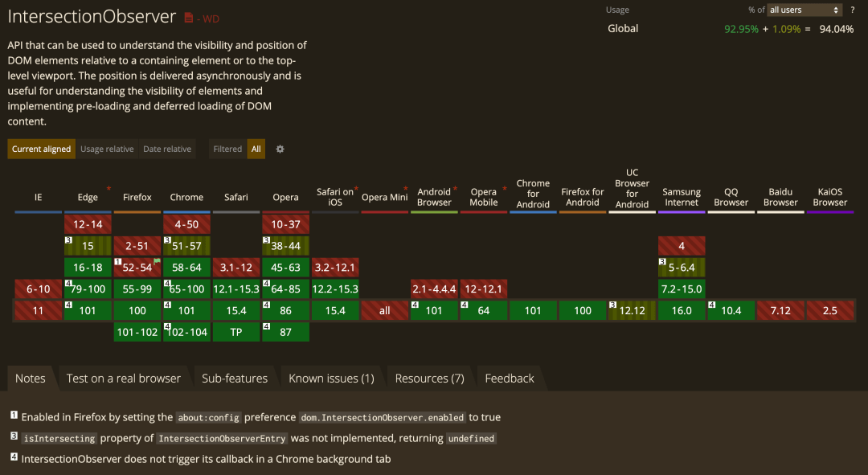Image resolution: width=868 pixels, height=475 pixels.
Task: Click the Safari column header
Action: pos(236,197)
